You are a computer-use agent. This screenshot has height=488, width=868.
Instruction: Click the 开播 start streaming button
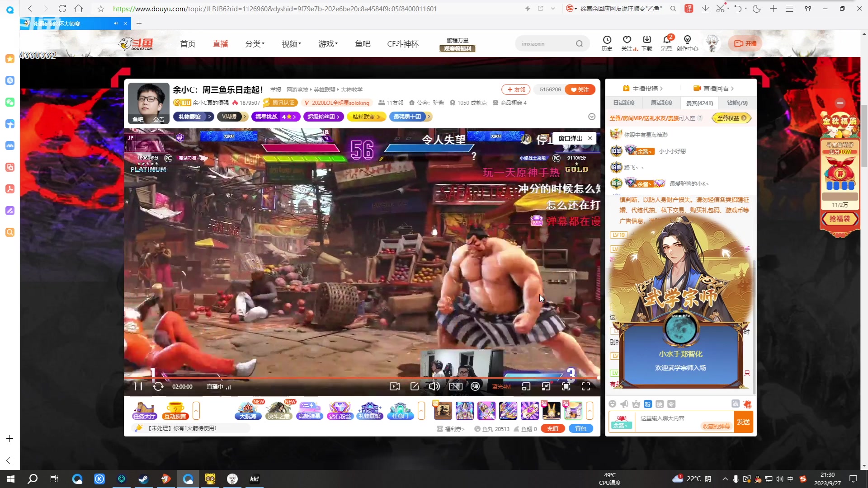click(x=745, y=43)
